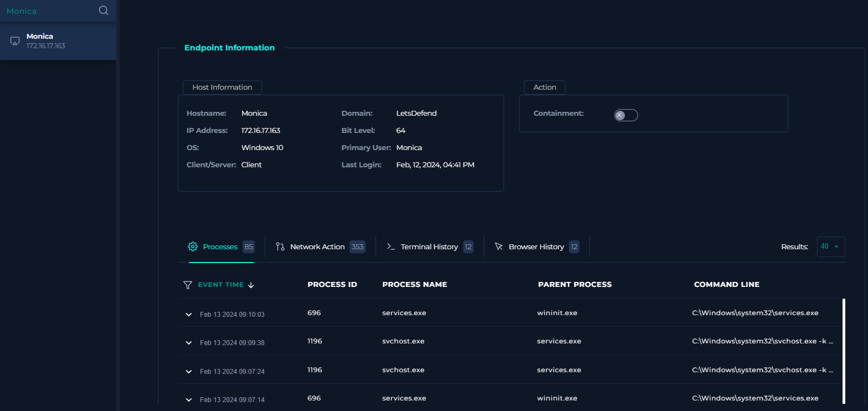868x411 pixels.
Task: Switch to the Network Action tab
Action: [317, 246]
